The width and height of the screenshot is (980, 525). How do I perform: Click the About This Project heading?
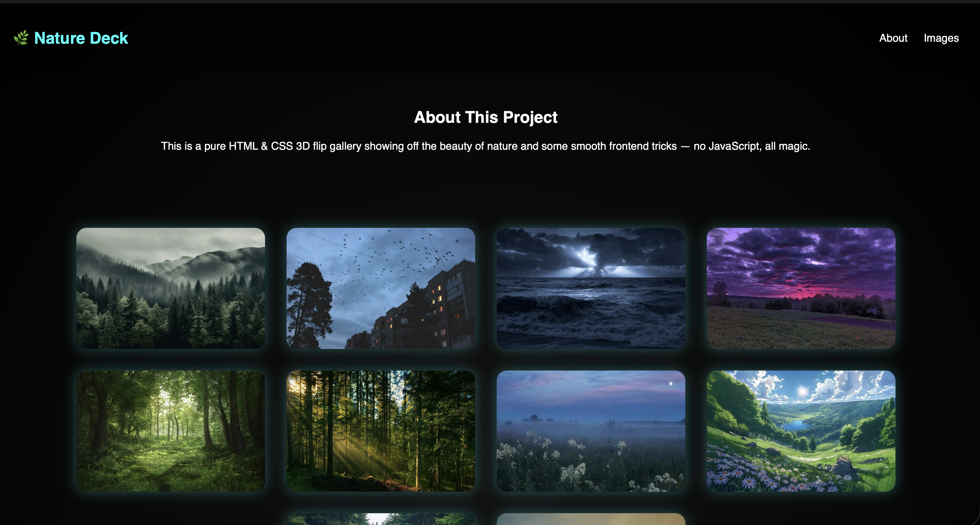pos(485,117)
